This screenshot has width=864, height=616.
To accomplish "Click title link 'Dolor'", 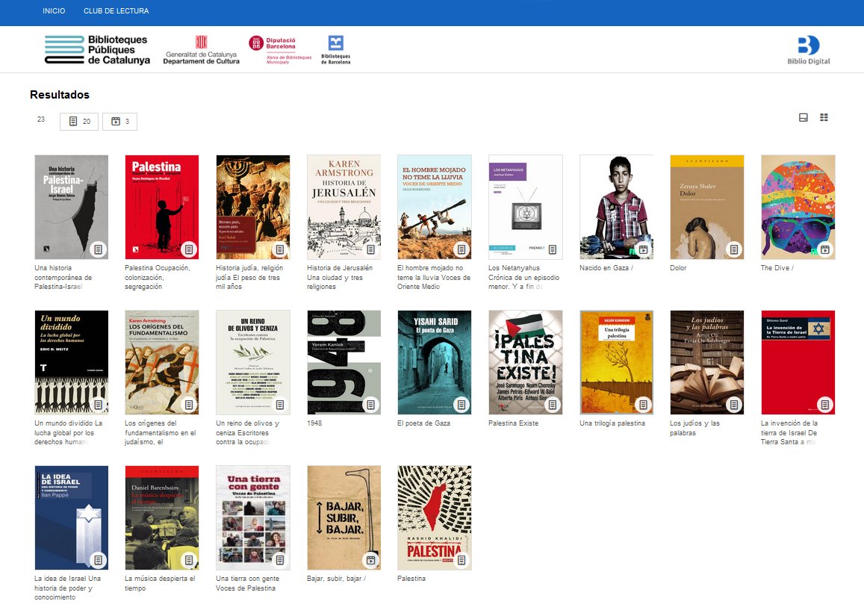I will pyautogui.click(x=678, y=268).
